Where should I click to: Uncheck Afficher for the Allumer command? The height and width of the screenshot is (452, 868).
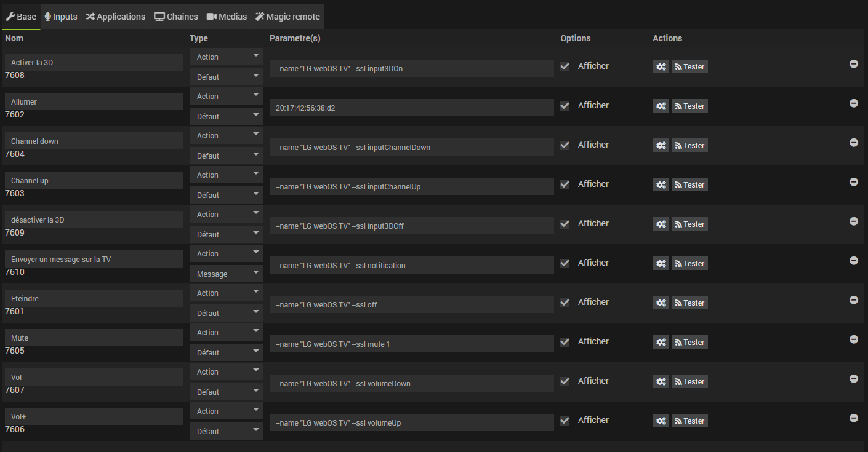(x=565, y=106)
